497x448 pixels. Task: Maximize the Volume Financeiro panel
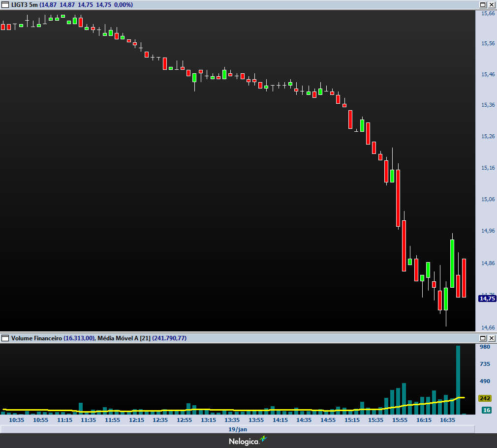pyautogui.click(x=483, y=338)
